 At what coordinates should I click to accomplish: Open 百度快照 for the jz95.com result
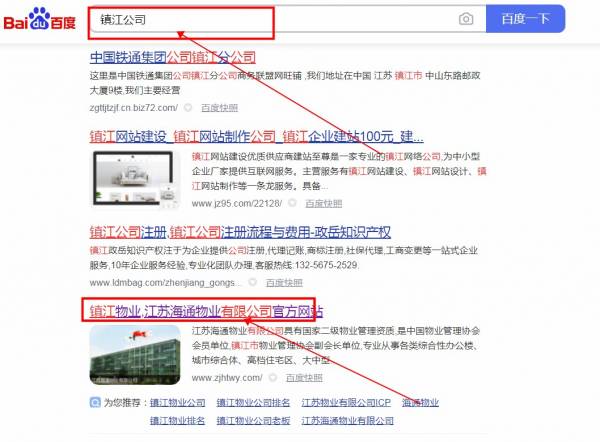pos(324,203)
